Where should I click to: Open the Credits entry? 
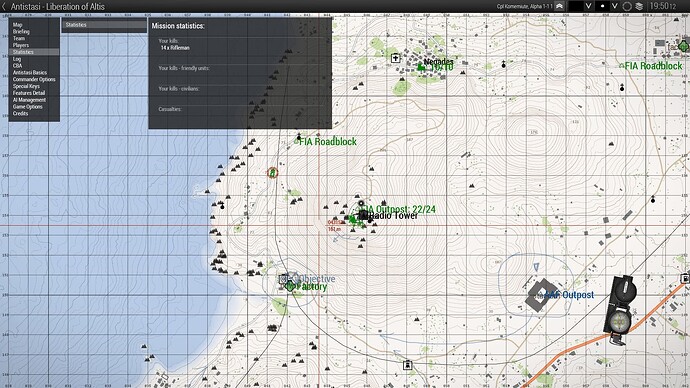(20, 113)
